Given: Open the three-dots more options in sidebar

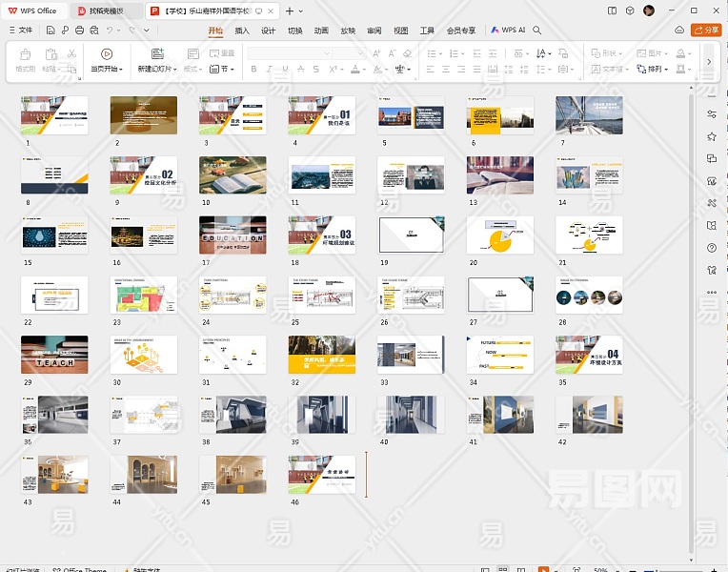Looking at the screenshot, I should coord(711,292).
